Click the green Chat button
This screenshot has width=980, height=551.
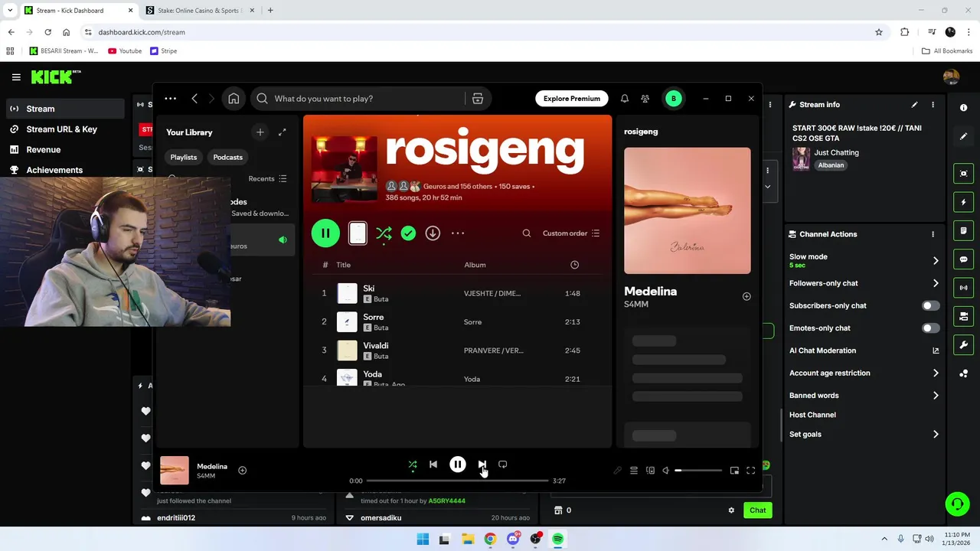point(757,510)
